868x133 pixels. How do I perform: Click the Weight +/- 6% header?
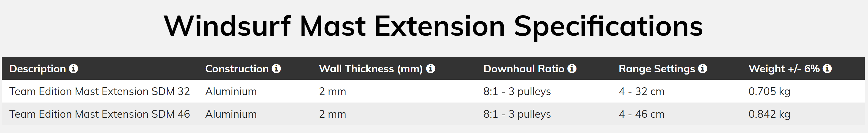coord(784,69)
